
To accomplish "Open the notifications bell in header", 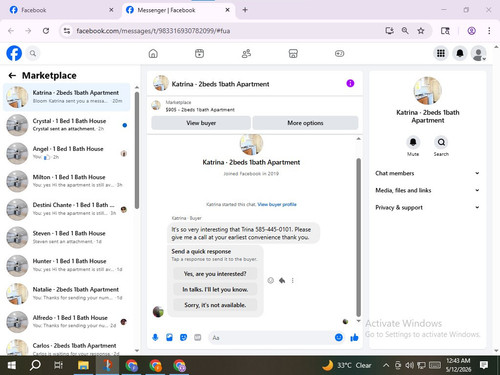I will [460, 53].
